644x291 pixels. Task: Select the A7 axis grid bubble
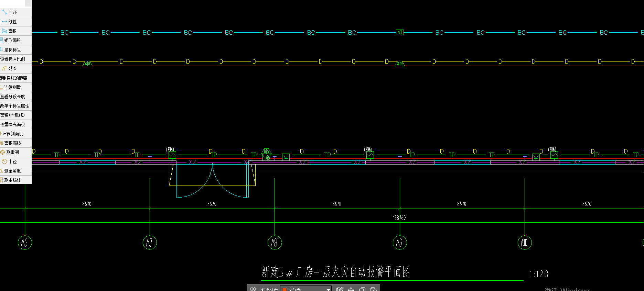point(150,243)
